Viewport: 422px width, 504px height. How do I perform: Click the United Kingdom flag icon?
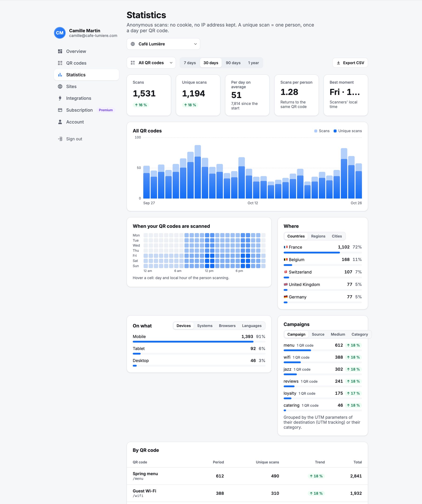click(286, 284)
